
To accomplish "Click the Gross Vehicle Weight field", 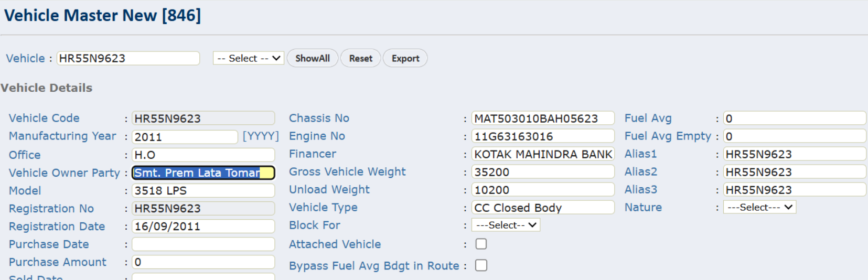I will pyautogui.click(x=542, y=172).
